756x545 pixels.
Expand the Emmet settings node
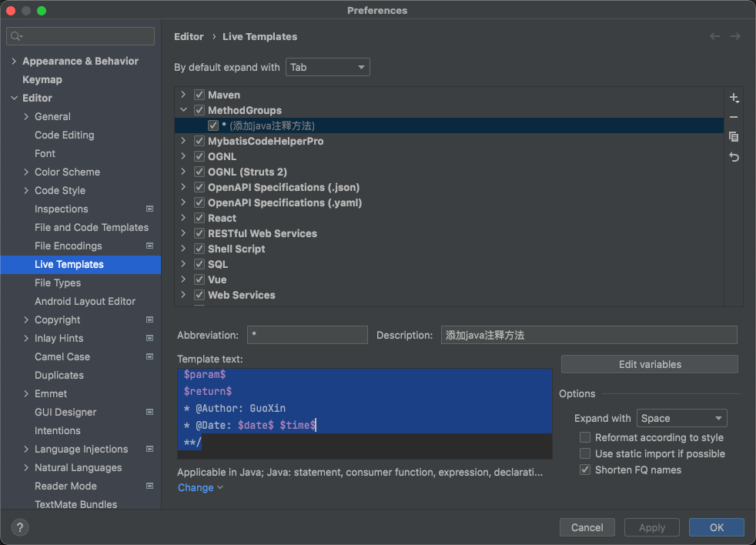26,394
